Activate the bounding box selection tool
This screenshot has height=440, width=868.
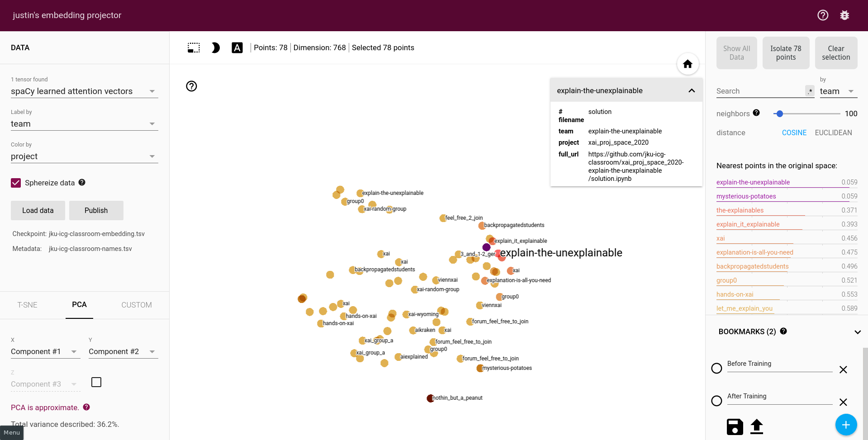coord(194,48)
